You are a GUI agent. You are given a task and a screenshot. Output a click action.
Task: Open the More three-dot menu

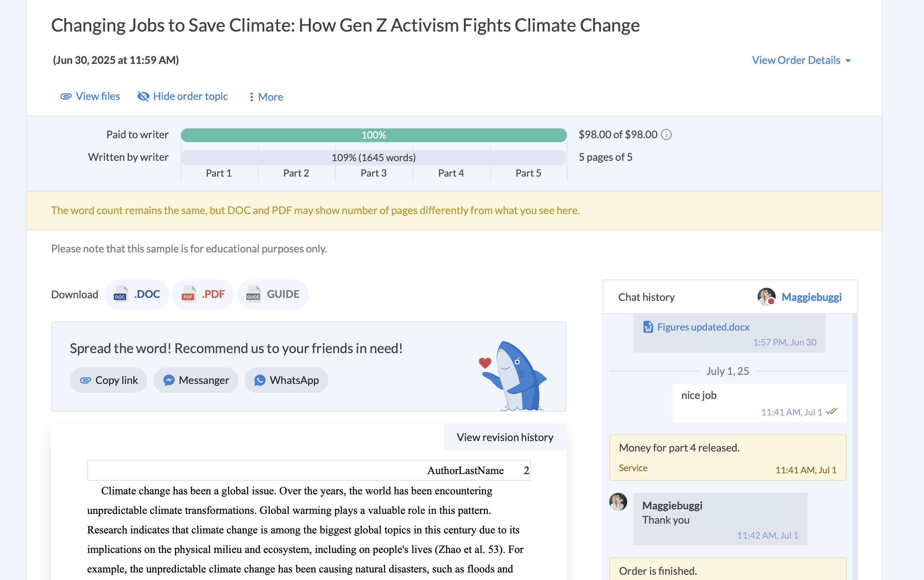tap(251, 97)
